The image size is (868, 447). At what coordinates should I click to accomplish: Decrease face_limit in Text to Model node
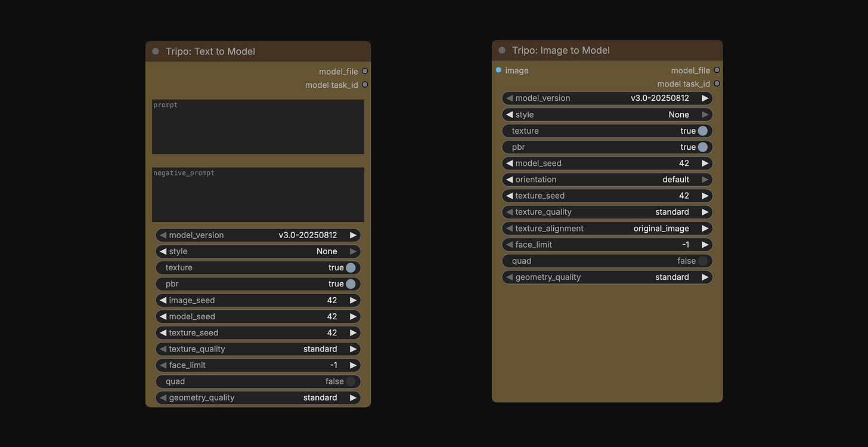click(163, 365)
